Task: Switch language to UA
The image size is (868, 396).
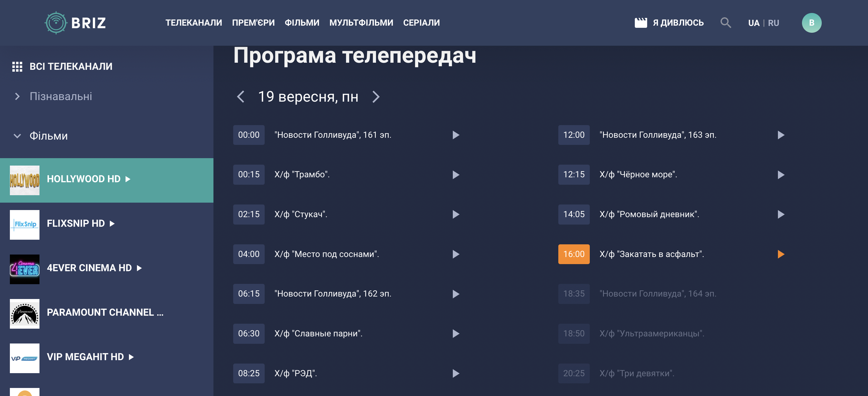Action: 754,23
